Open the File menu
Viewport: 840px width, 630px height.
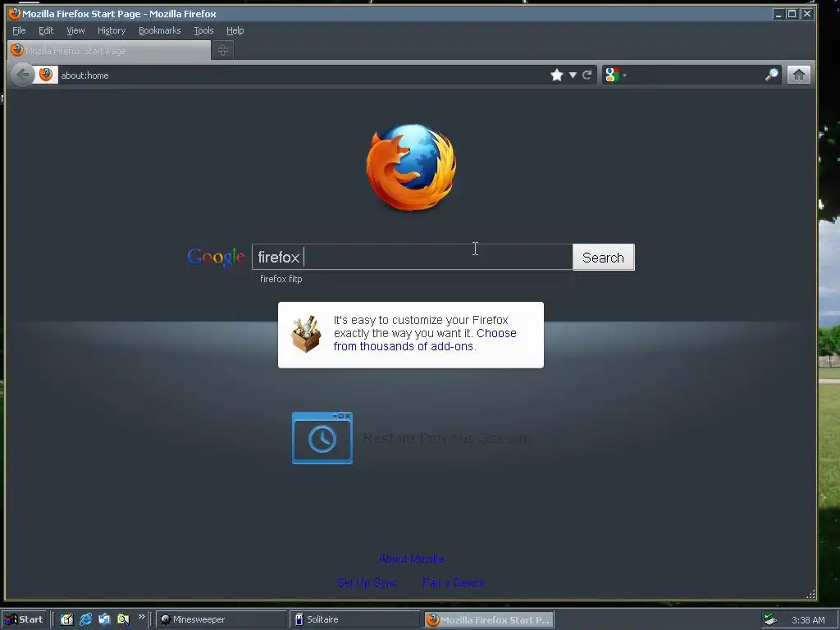19,30
